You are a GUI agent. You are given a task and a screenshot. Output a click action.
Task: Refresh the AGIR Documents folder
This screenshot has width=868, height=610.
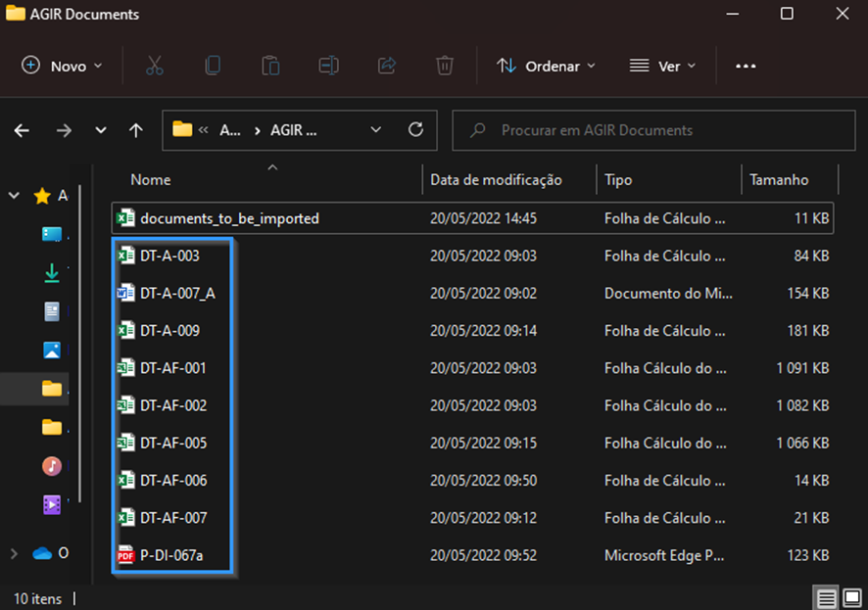click(415, 130)
